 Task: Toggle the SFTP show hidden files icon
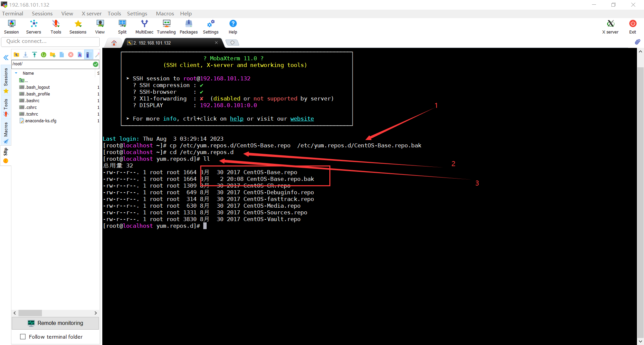tap(88, 55)
